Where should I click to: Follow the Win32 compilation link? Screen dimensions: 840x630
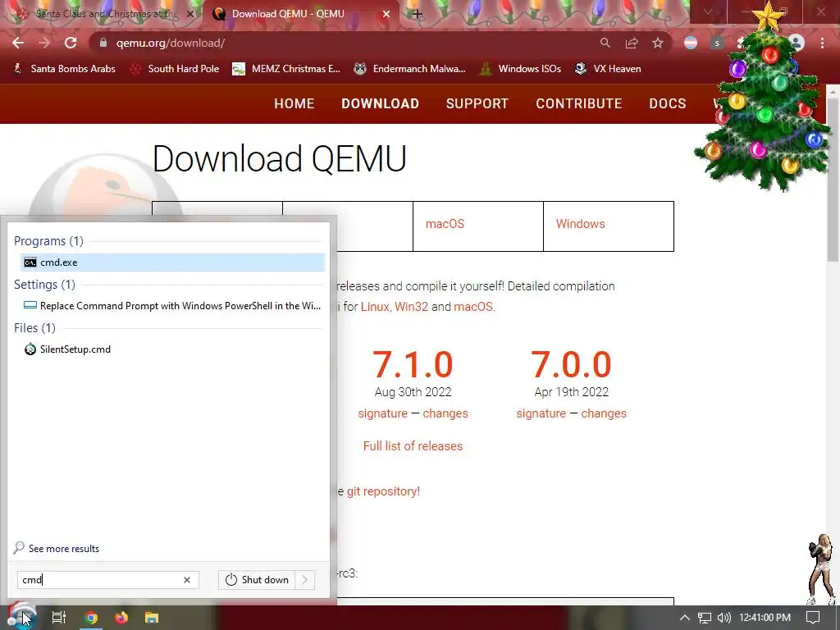(412, 307)
